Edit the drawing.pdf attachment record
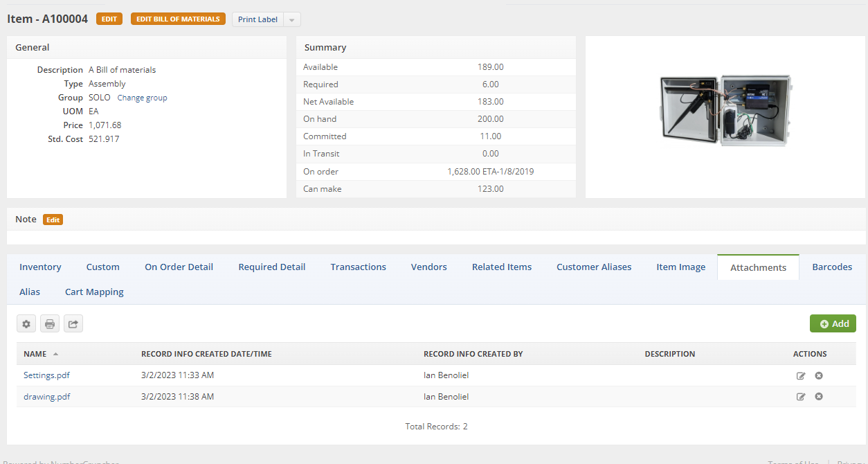 click(x=801, y=397)
